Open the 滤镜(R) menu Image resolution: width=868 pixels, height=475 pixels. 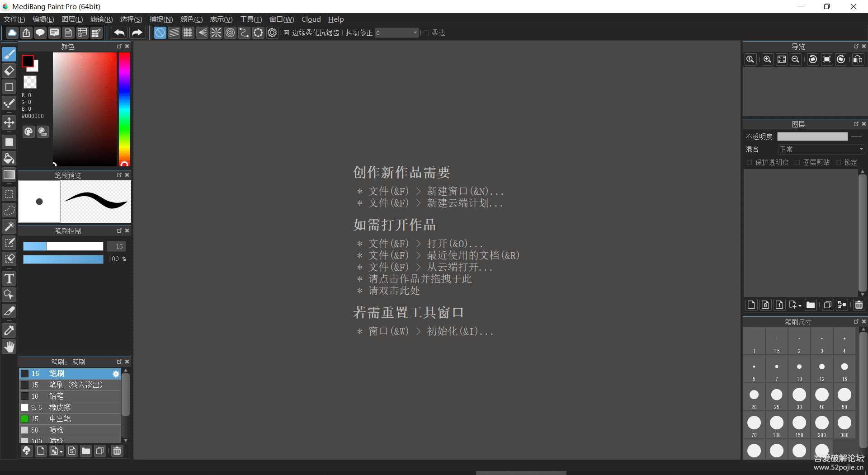pyautogui.click(x=101, y=19)
